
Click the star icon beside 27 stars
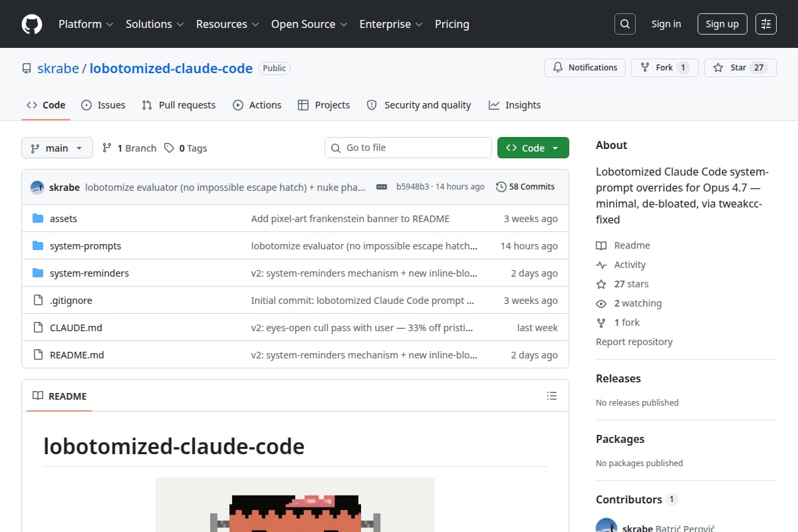(601, 284)
